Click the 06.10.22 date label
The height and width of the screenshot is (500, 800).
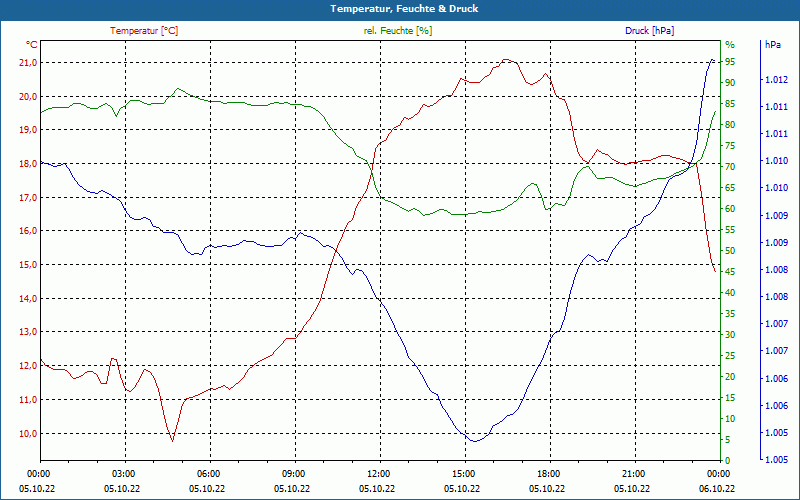click(717, 489)
